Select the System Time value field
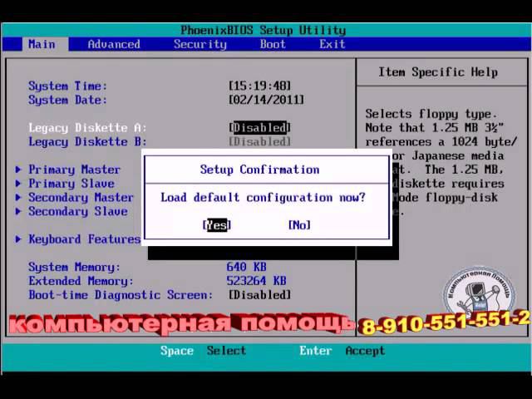532x399 pixels. click(260, 86)
